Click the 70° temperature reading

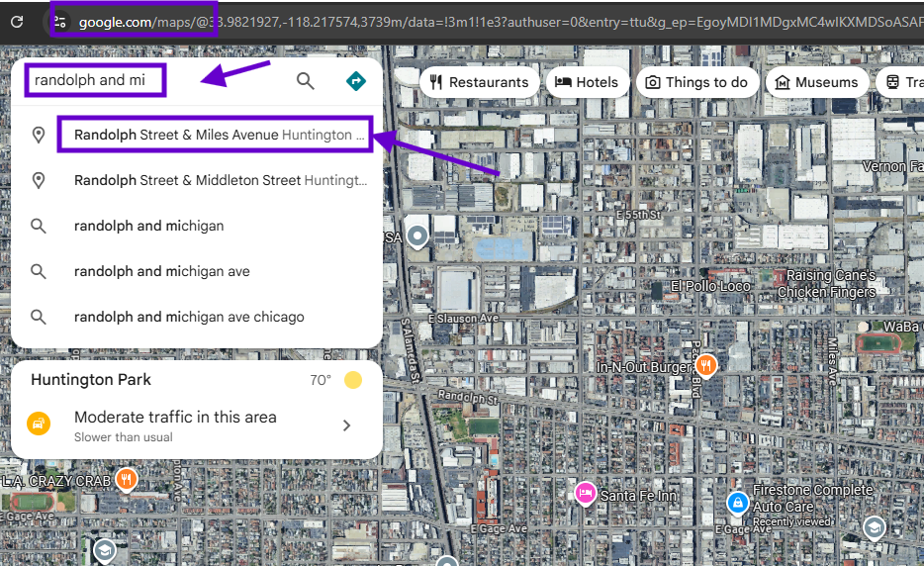(321, 380)
